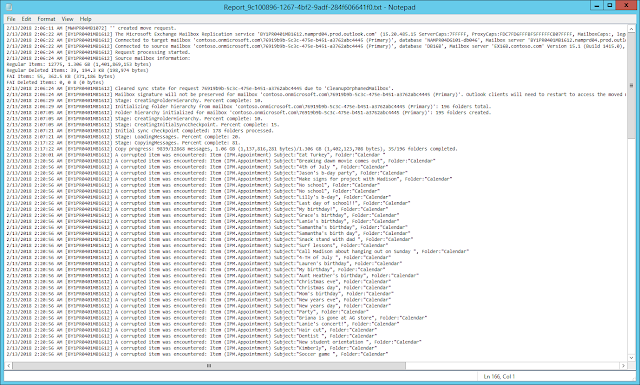Click the line starting 'Regular Deleted Items'
640x385 pixels.
pyautogui.click(x=78, y=70)
